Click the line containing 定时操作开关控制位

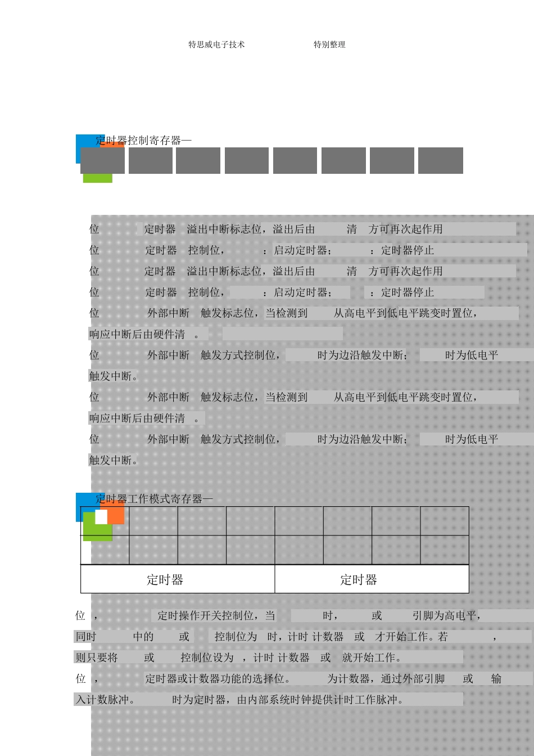coord(278,616)
